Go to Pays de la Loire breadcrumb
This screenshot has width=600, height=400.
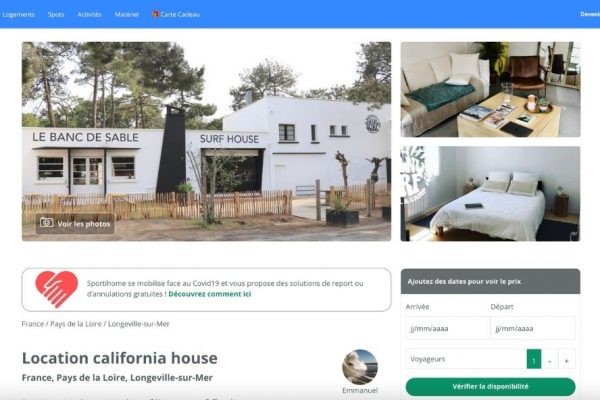76,324
